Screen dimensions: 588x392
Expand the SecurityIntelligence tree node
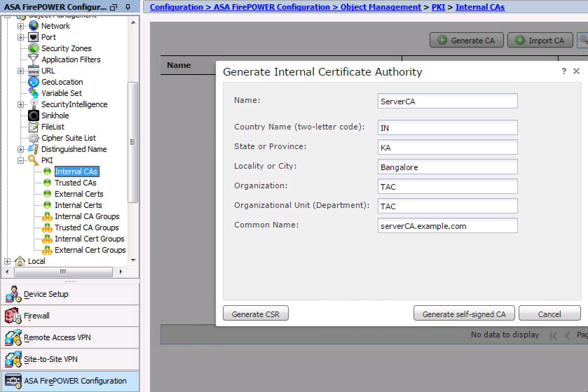point(21,104)
